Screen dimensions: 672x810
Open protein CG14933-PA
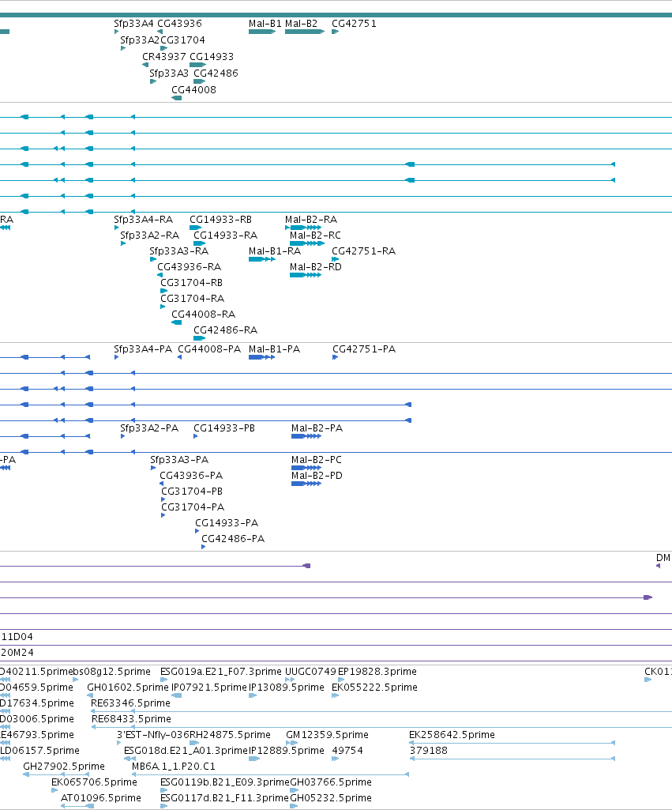227,523
